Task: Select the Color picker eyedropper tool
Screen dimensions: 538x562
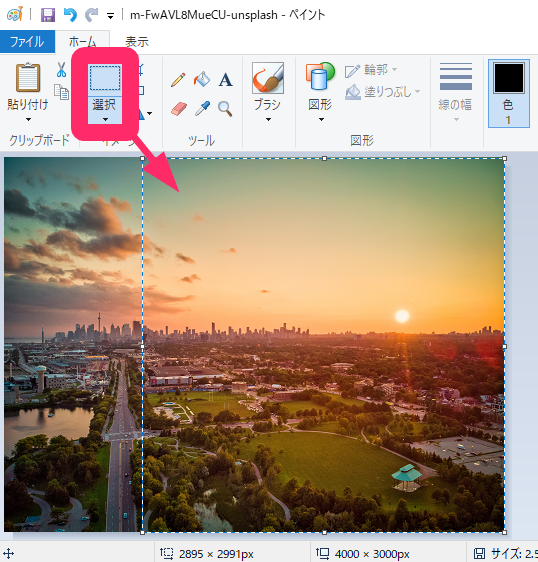Action: 202,109
